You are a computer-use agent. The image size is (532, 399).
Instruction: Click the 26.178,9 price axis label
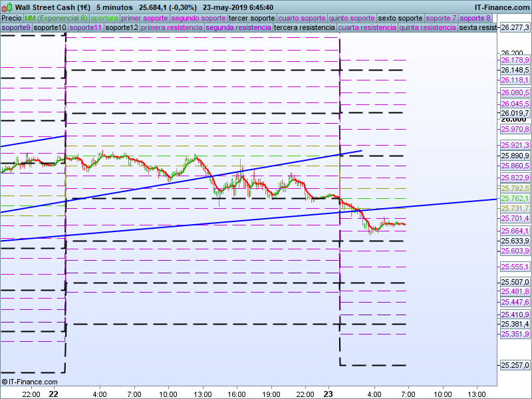tap(515, 60)
